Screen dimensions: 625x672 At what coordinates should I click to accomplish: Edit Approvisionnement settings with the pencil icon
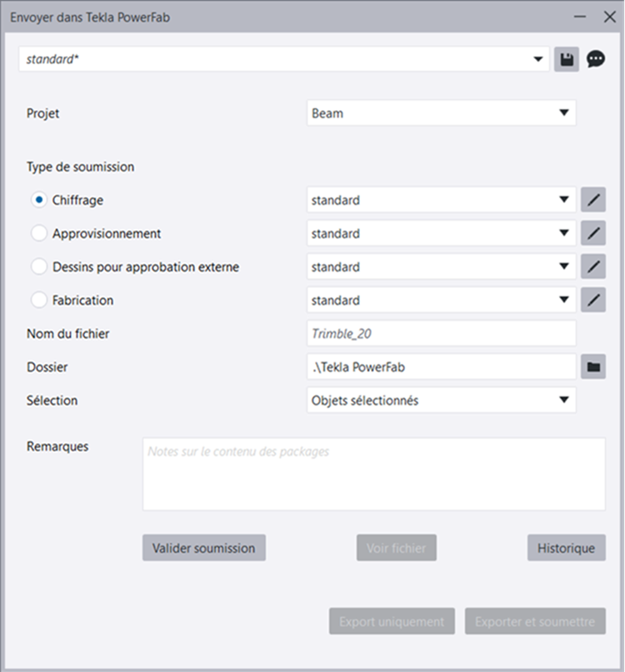[593, 234]
